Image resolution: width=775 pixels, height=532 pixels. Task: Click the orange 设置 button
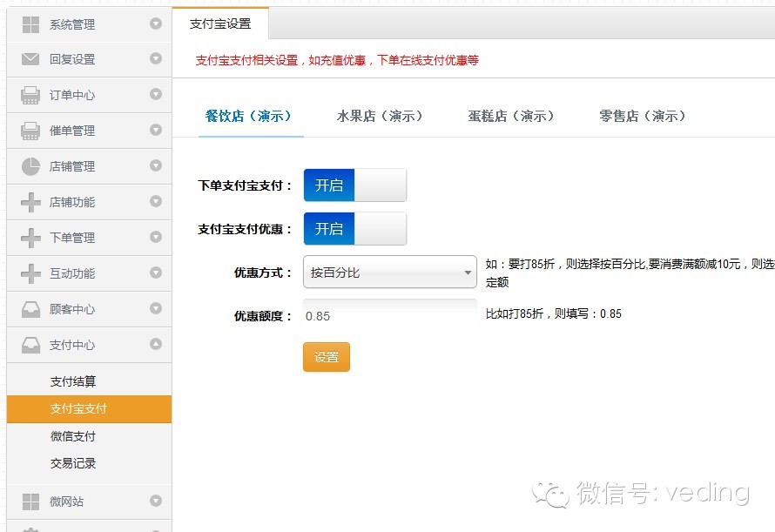coord(327,356)
